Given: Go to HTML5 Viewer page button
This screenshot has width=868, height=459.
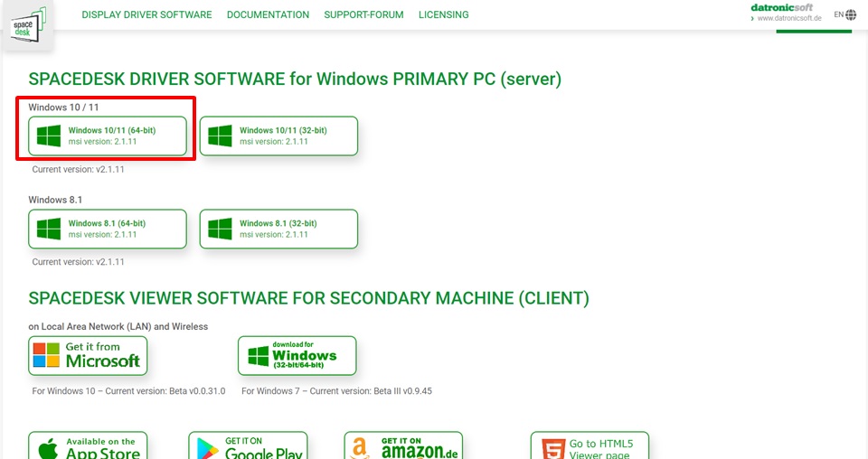Looking at the screenshot, I should [590, 445].
